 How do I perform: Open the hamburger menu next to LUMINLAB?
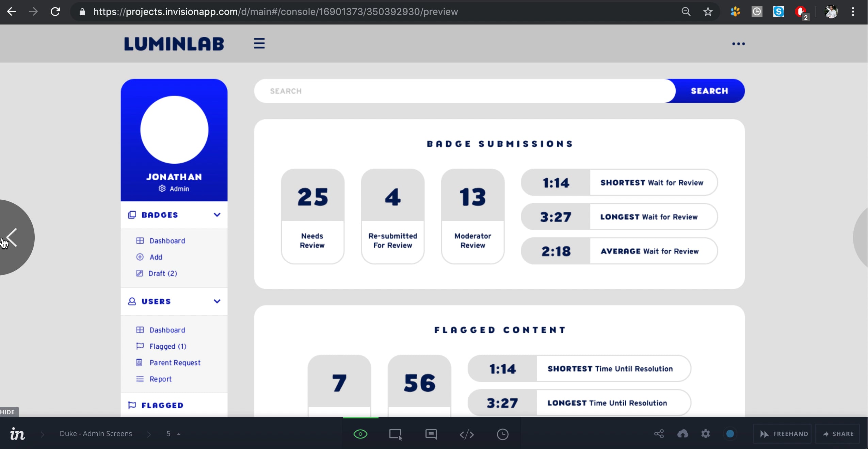click(259, 44)
